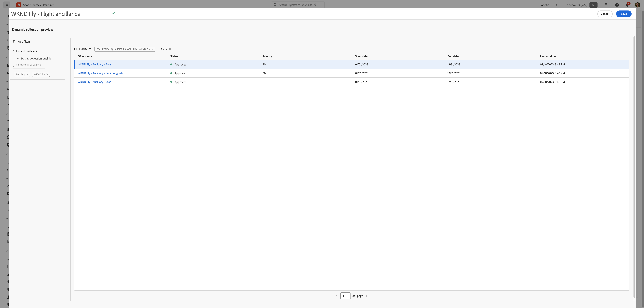Open WKND Fly - Ancillary - Cabin upgrade offer
644x308 pixels.
(x=100, y=73)
